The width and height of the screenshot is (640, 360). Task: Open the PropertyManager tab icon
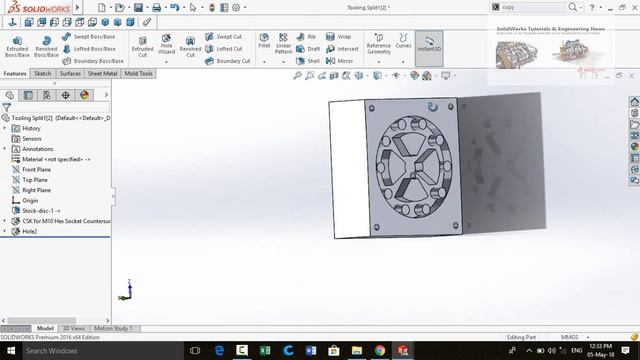28,95
